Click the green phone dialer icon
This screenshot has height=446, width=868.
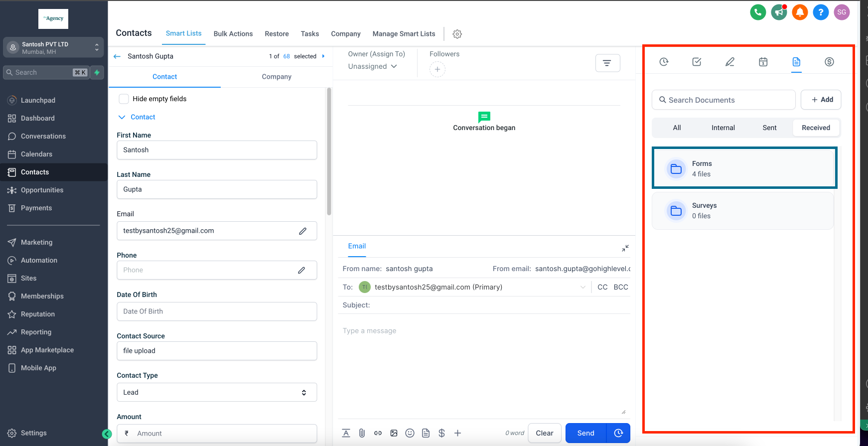[x=758, y=12]
